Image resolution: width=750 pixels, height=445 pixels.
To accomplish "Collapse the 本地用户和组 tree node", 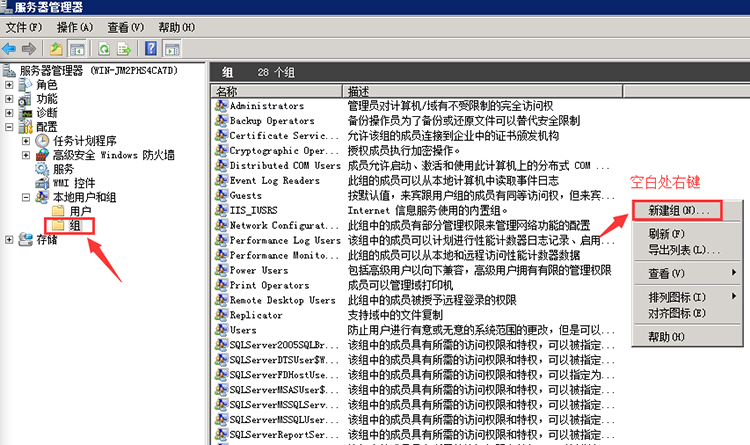I will (25, 198).
